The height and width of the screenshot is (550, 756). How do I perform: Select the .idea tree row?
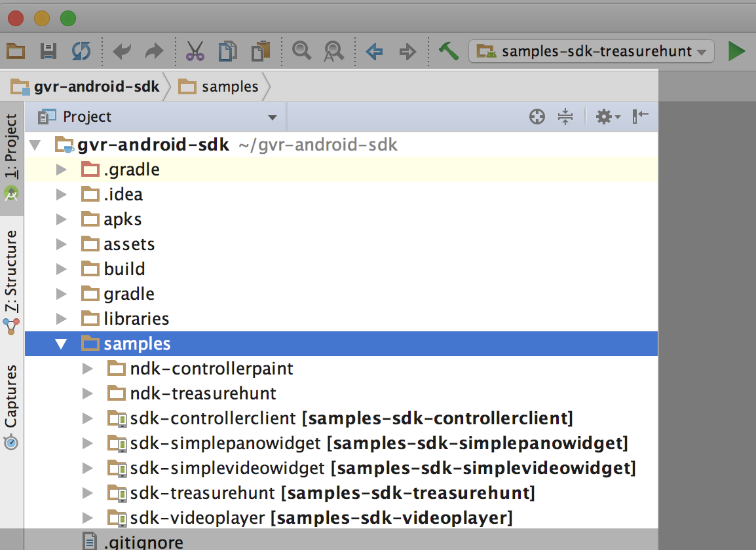coord(341,194)
